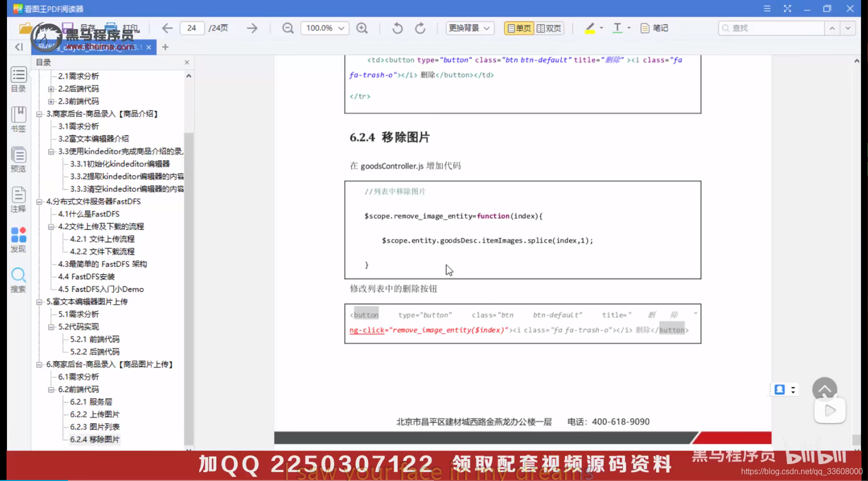Collapse 3.商家后台-商品录入【商品介绍】 node
The image size is (868, 481).
point(39,114)
